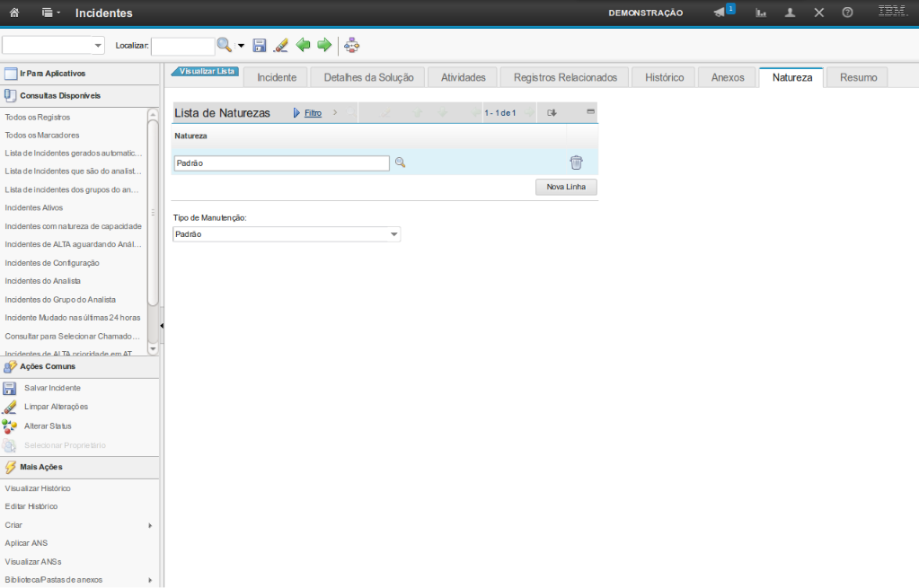Screen dimensions: 919x588
Task: Open the Natureza lookup magnifier icon
Action: (x=401, y=162)
